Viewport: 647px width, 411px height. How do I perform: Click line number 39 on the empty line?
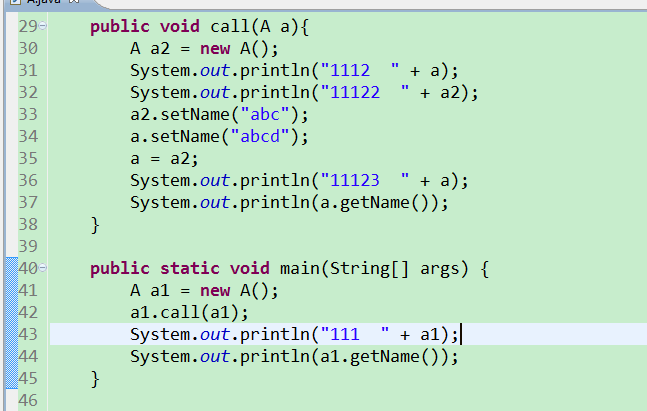[x=28, y=246]
